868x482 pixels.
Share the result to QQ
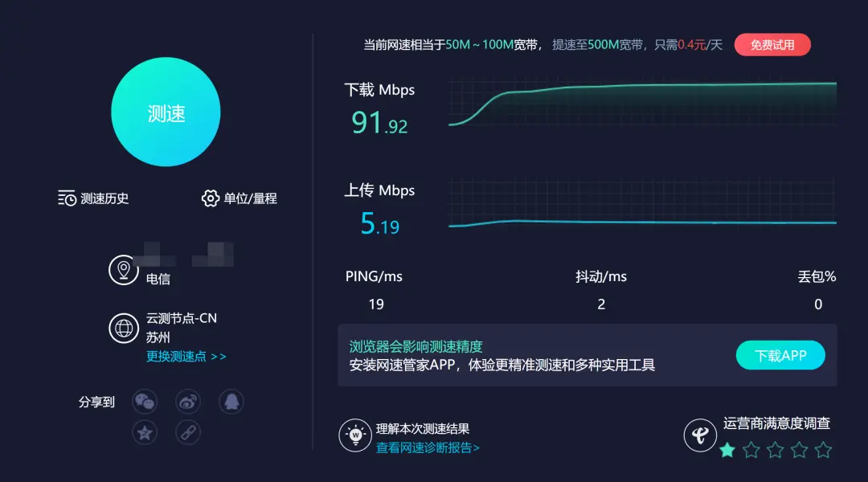click(x=231, y=401)
